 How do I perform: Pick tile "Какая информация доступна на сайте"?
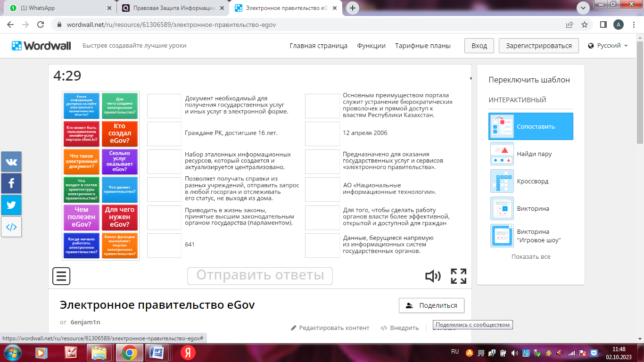click(x=82, y=106)
